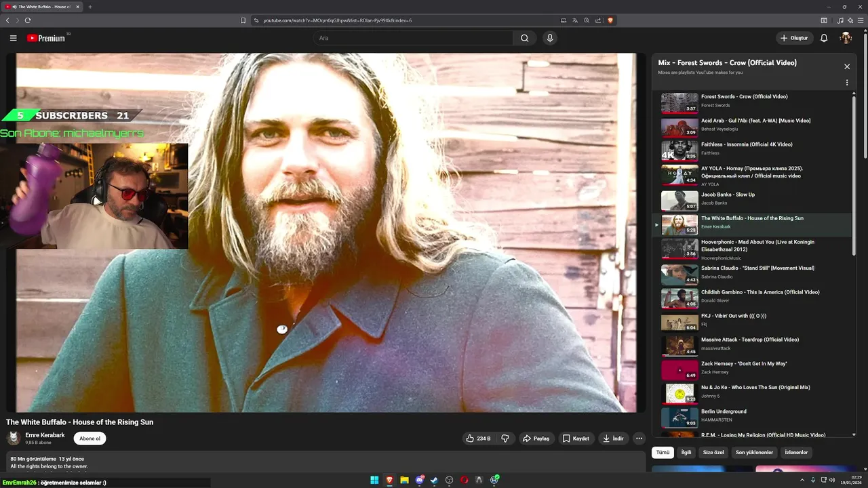Screen dimensions: 868x488
Task: Play Sabrina Claudio - Stand Still item
Action: click(x=751, y=274)
